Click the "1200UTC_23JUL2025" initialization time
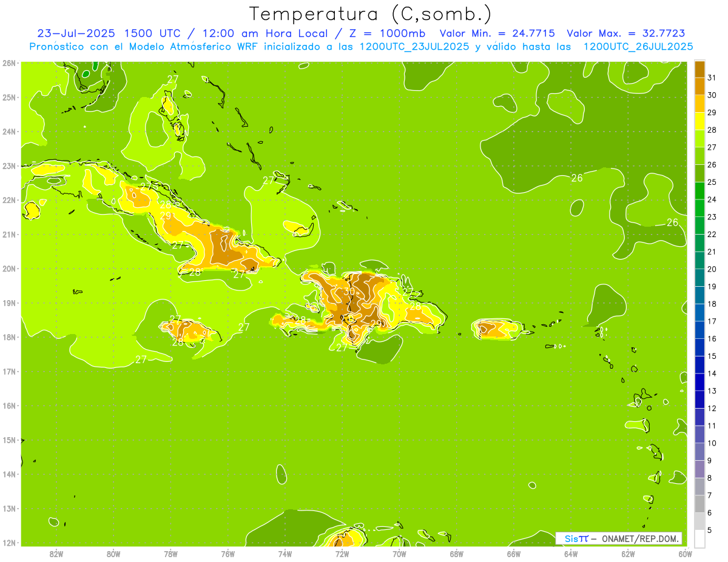Viewport: 728px width, 562px height. coord(414,47)
